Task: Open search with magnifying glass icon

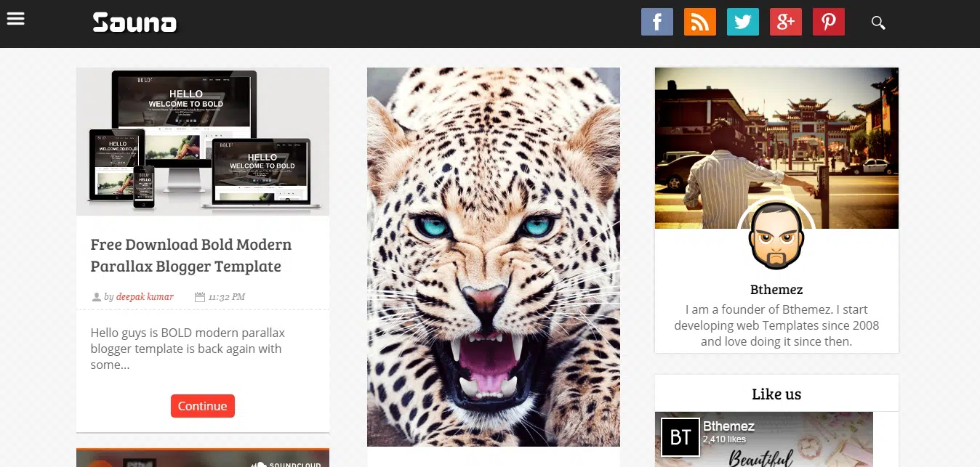Action: (878, 23)
